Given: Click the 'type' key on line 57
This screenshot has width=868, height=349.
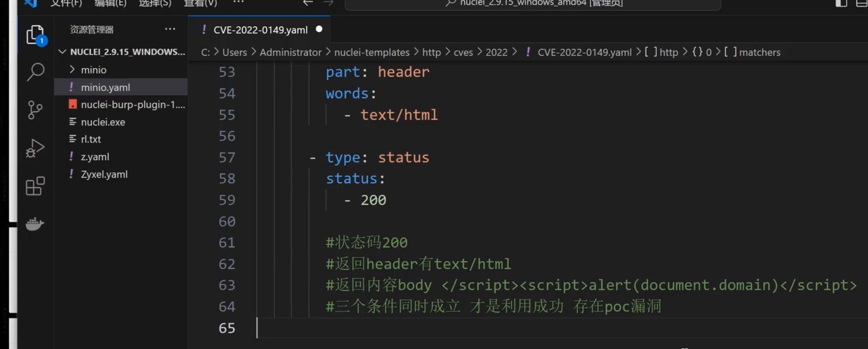Looking at the screenshot, I should pos(343,158).
